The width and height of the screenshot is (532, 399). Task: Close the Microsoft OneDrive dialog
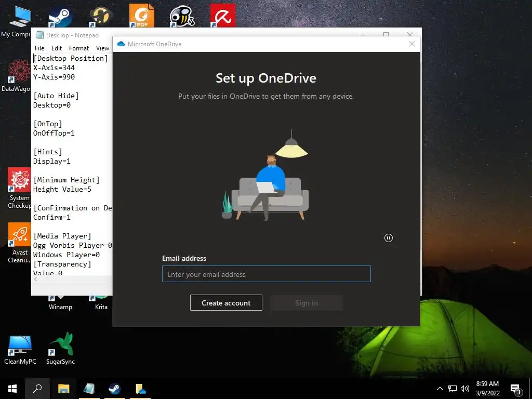point(412,44)
